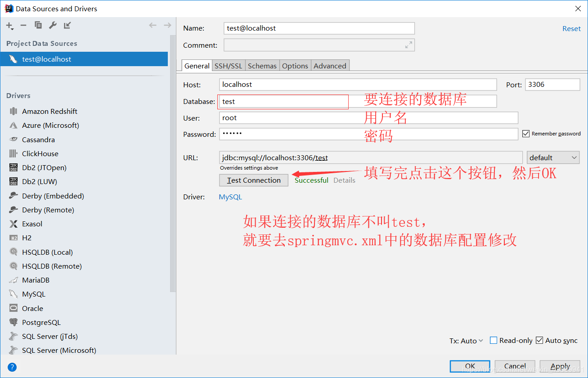The width and height of the screenshot is (588, 378).
Task: Remove selected data source with minus icon
Action: click(23, 26)
